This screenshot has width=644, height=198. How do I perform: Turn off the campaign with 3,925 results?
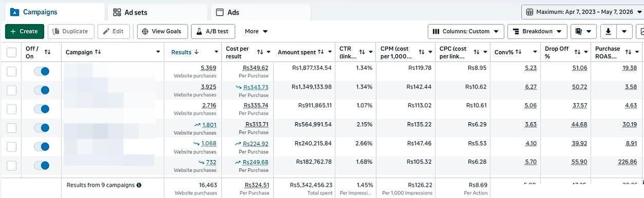point(41,90)
